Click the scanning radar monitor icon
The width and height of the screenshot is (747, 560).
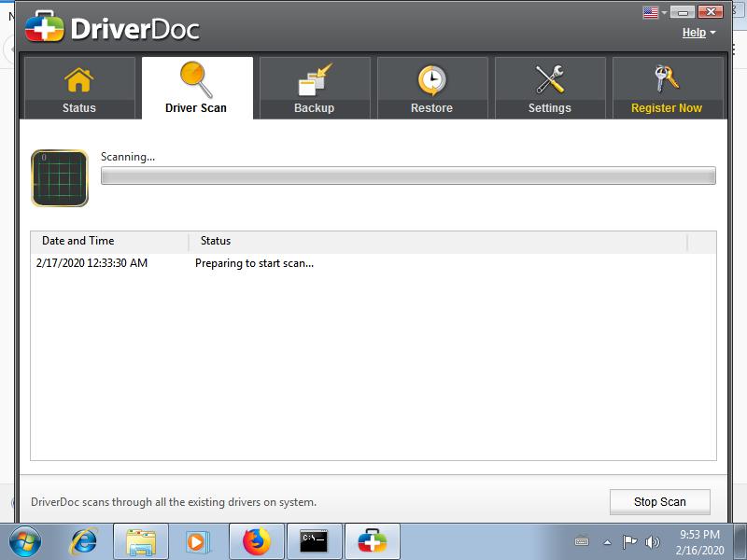pos(60,178)
